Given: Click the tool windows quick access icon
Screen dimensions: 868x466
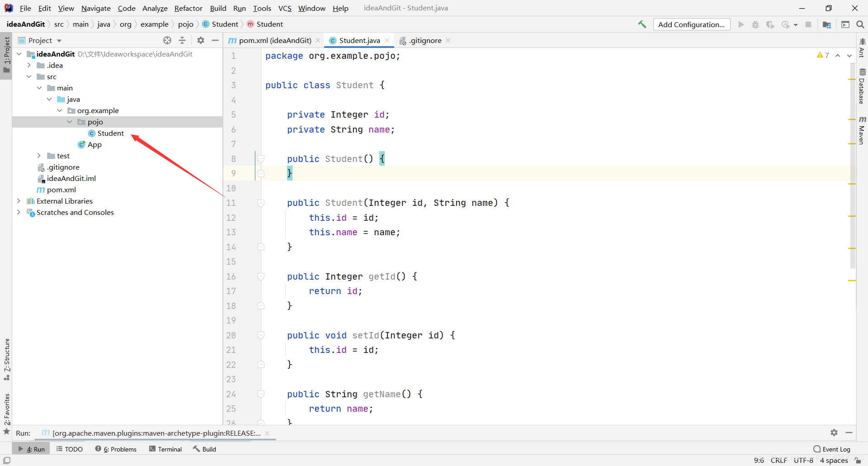Looking at the screenshot, I should tap(7, 461).
